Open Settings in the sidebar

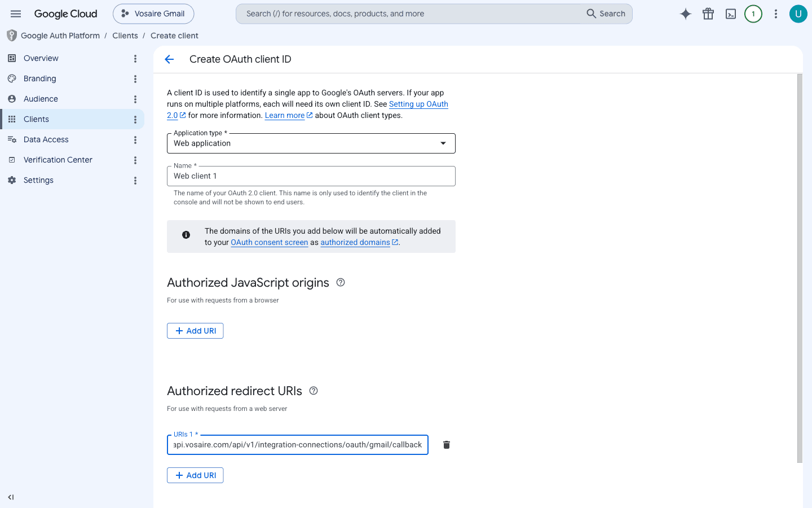(x=72, y=180)
